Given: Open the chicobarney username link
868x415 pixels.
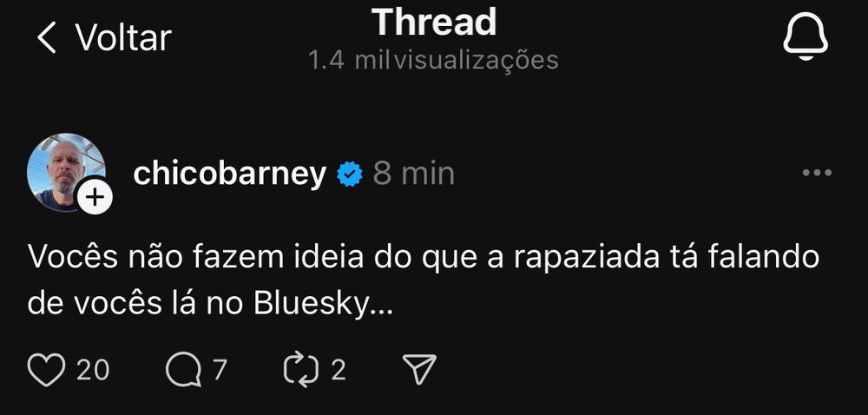Looking at the screenshot, I should pyautogui.click(x=230, y=174).
